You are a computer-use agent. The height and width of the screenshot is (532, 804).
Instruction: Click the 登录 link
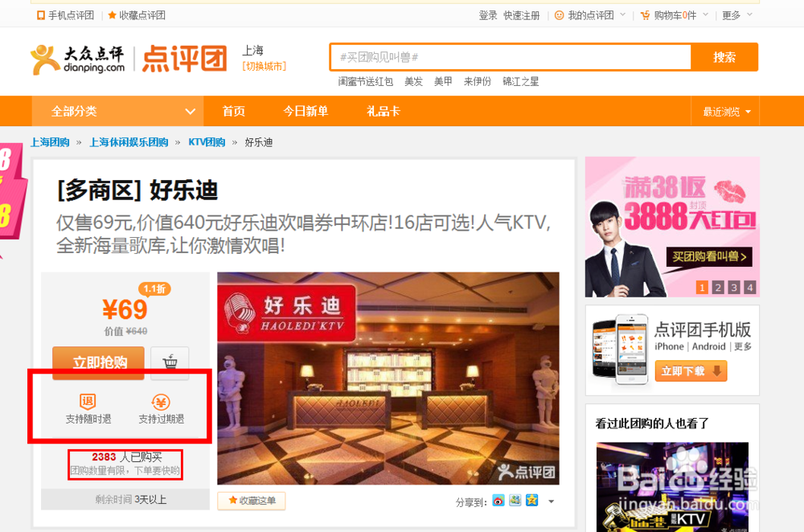488,15
